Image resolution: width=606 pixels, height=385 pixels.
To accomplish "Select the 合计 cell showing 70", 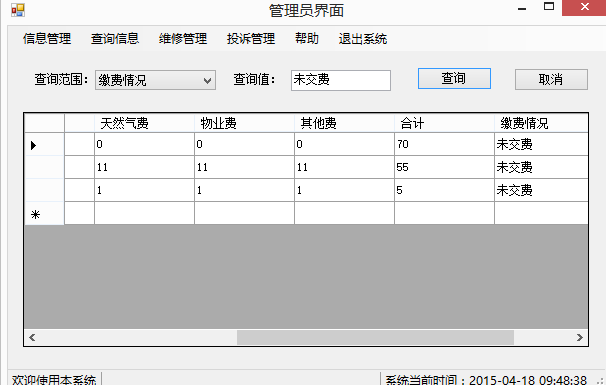I will tap(444, 145).
